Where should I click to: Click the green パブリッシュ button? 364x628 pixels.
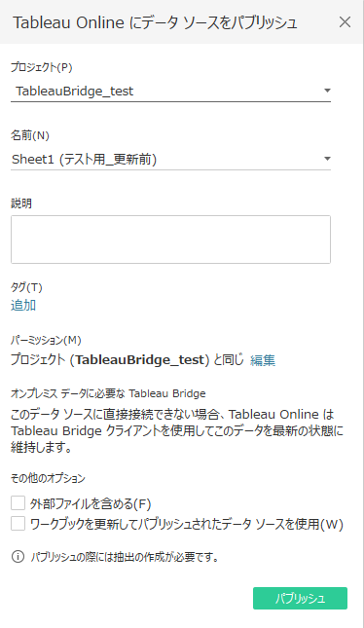click(x=300, y=599)
